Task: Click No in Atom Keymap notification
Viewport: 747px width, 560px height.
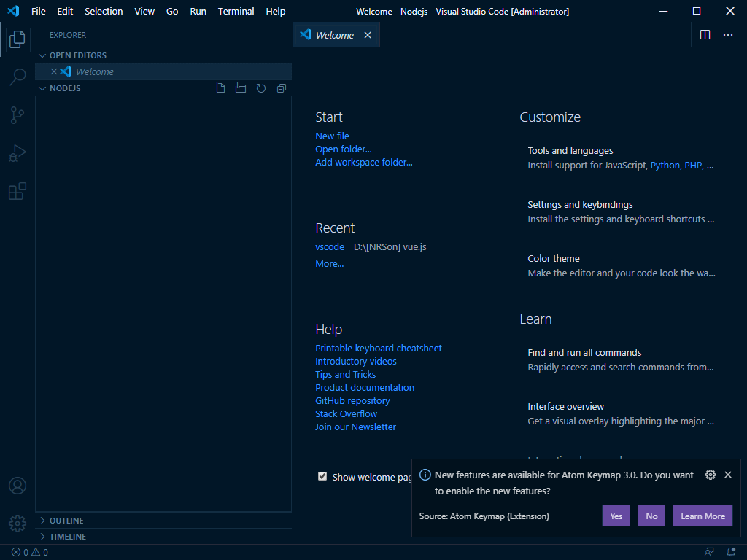Action: pyautogui.click(x=651, y=516)
